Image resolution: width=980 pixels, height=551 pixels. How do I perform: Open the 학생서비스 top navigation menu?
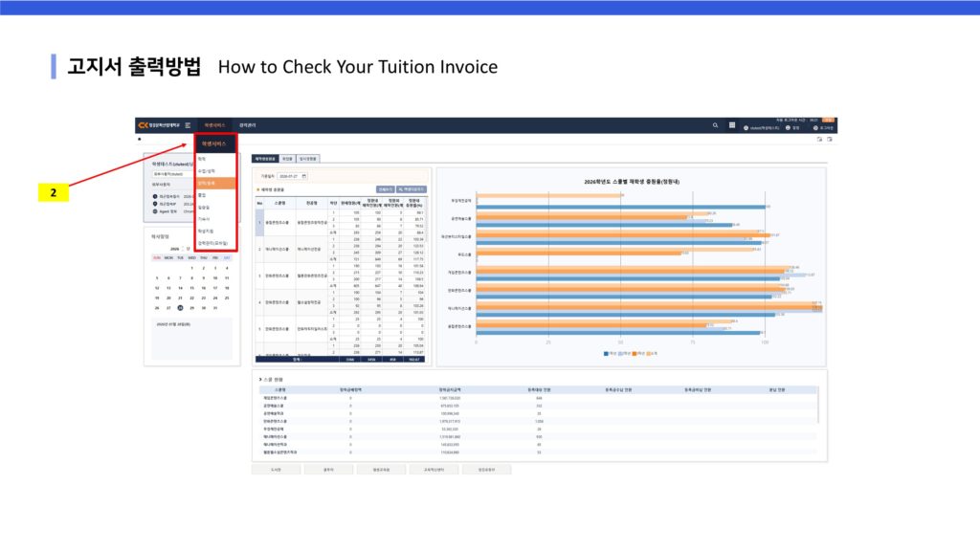[x=214, y=125]
